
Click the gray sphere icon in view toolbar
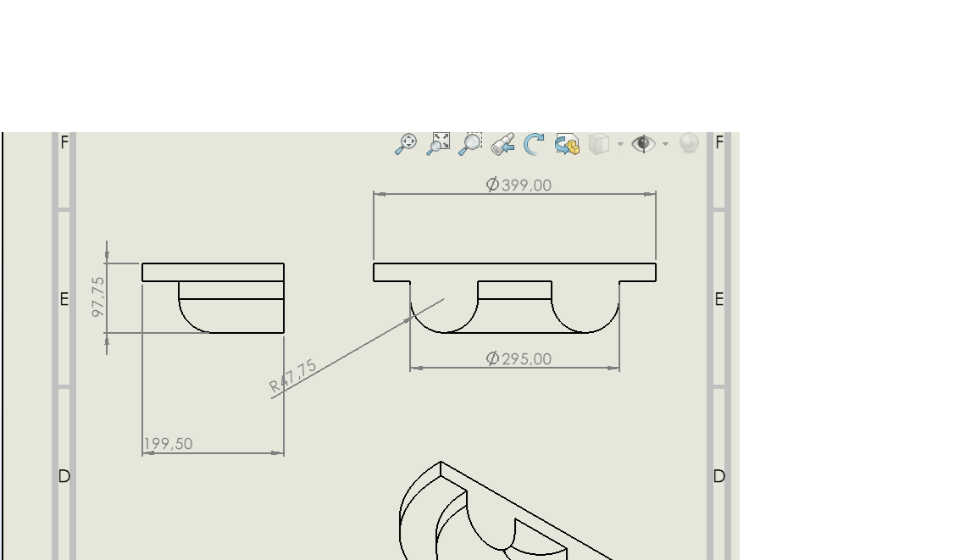click(689, 143)
